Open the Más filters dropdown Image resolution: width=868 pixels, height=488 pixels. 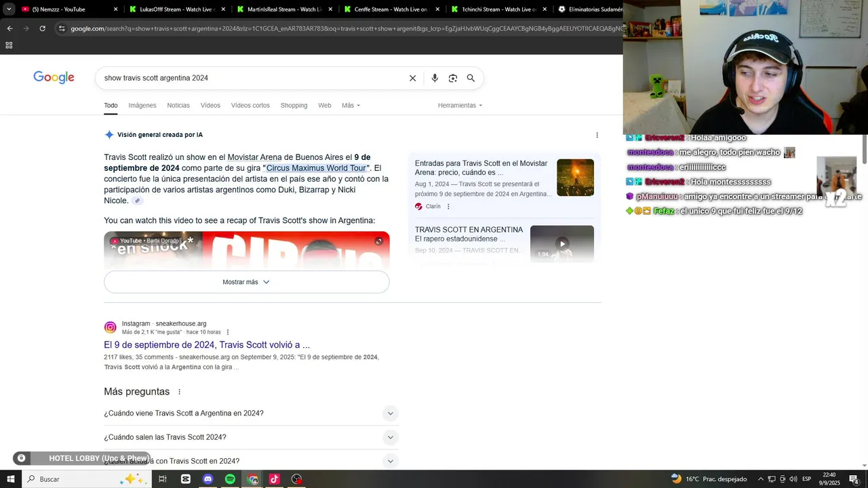click(351, 106)
